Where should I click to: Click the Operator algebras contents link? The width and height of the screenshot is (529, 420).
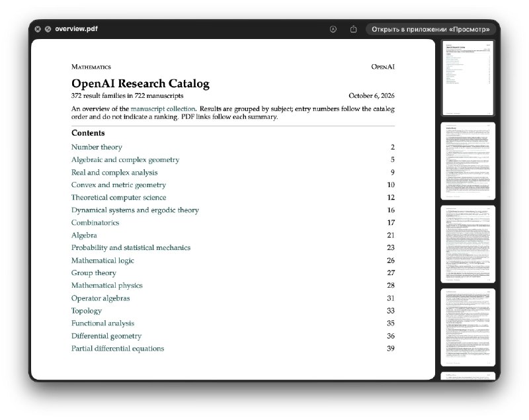click(x=101, y=298)
